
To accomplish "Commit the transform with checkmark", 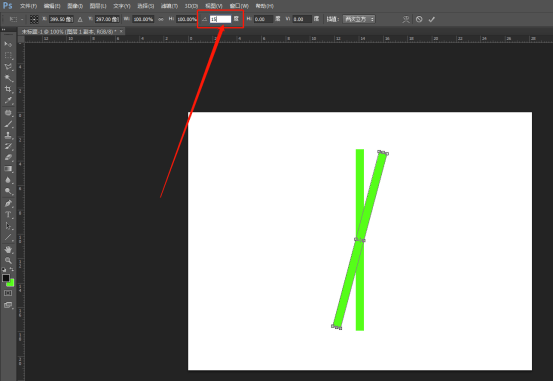I will (431, 19).
